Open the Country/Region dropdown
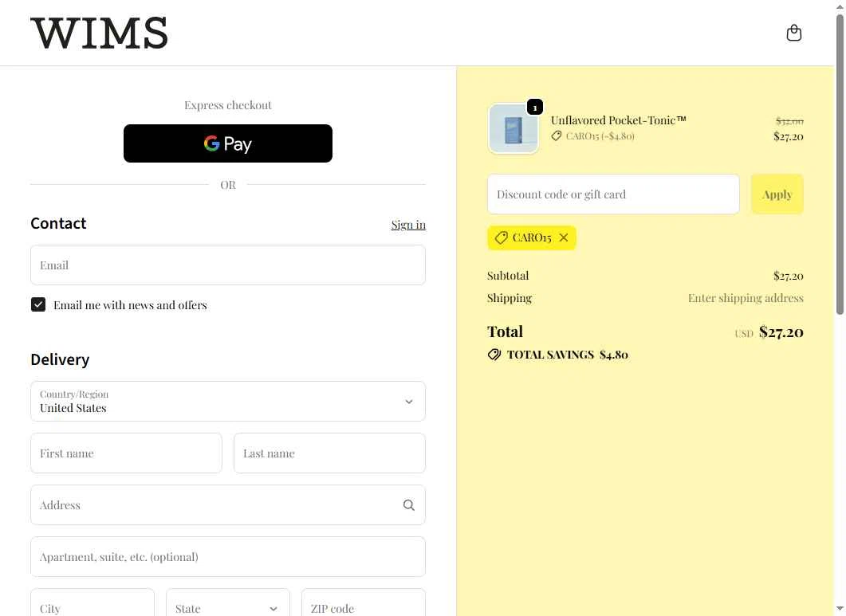The image size is (846, 616). [228, 402]
